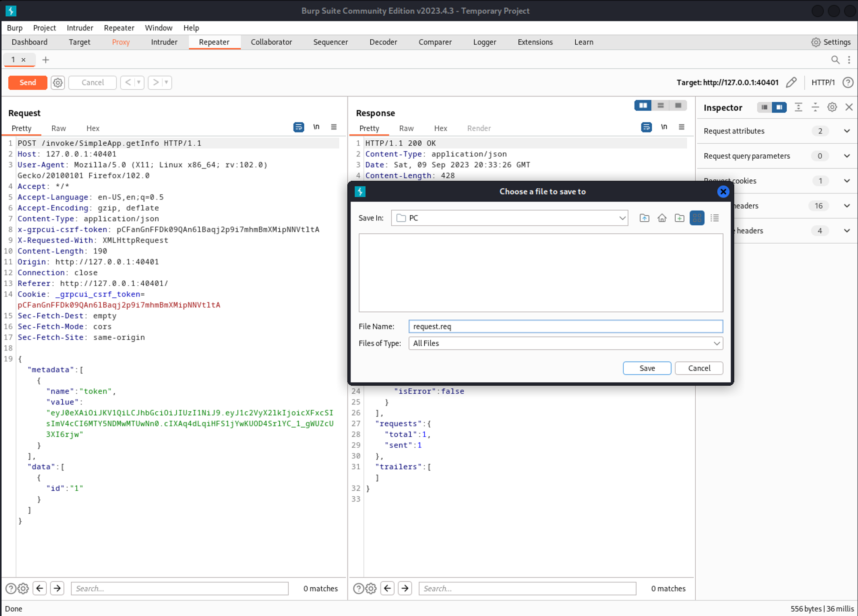The width and height of the screenshot is (858, 616).
Task: Open Inspector settings gear icon
Action: click(832, 107)
